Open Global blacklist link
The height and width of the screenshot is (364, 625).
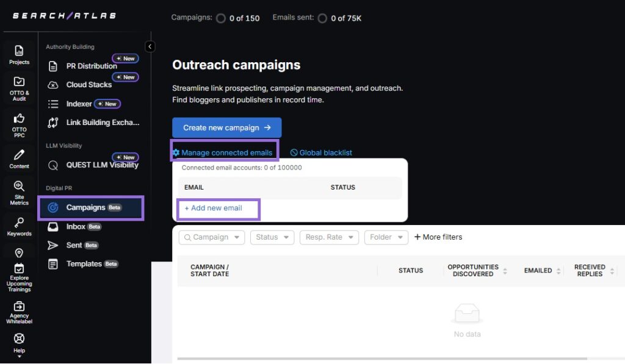tap(326, 152)
